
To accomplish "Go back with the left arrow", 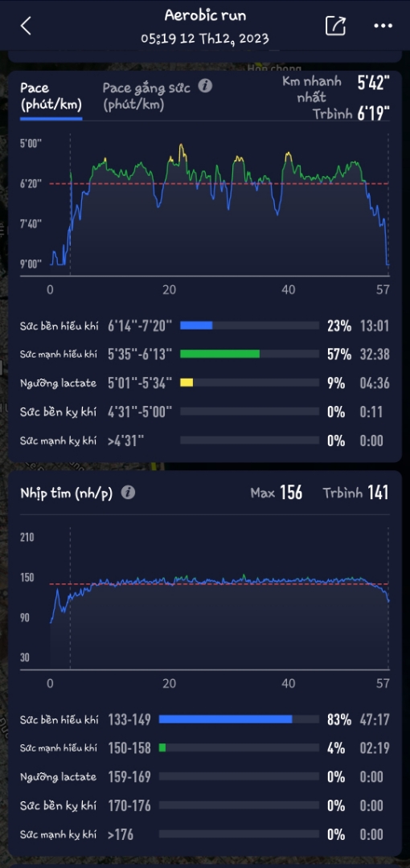I will 26,26.
